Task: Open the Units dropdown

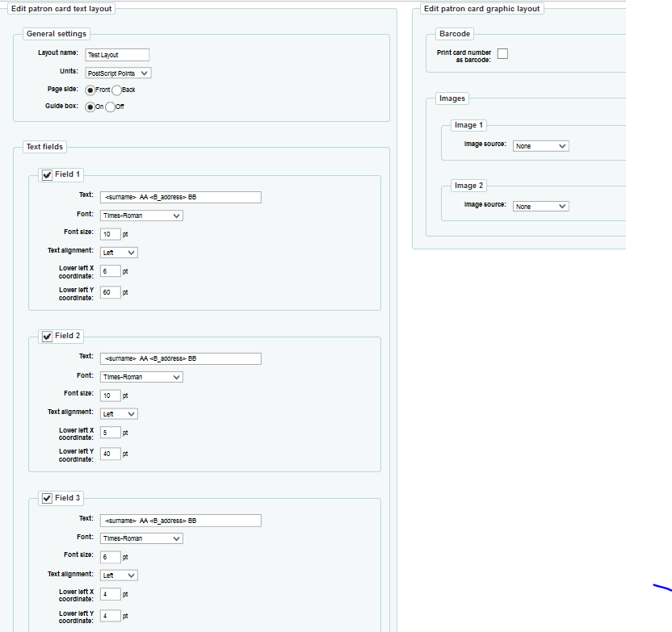Action: [118, 73]
